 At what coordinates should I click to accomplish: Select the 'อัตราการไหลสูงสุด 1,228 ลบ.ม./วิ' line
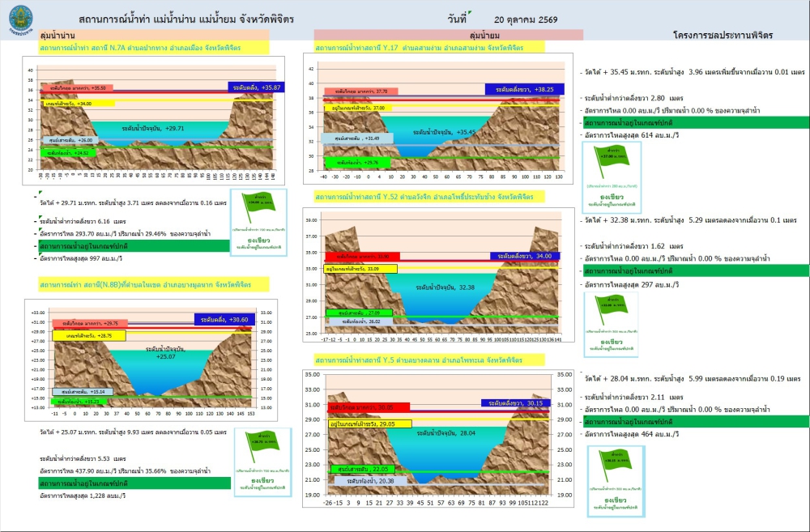(83, 496)
